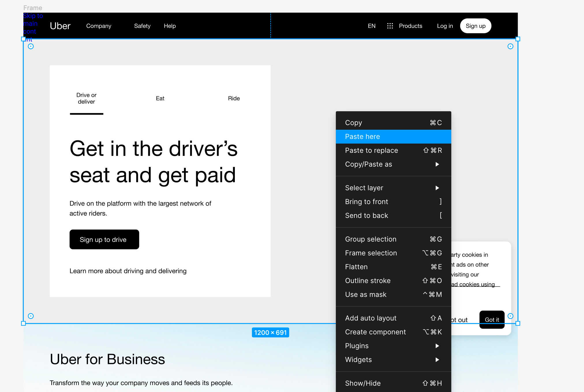Choose Use as mask
Viewport: 584px width, 392px height.
coord(394,295)
